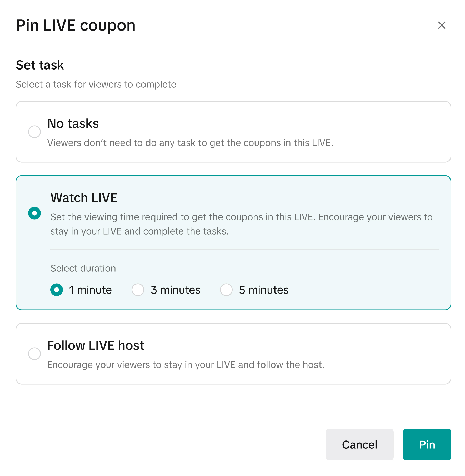465x476 pixels.
Task: Click the "1 minute" label text
Action: tap(90, 290)
